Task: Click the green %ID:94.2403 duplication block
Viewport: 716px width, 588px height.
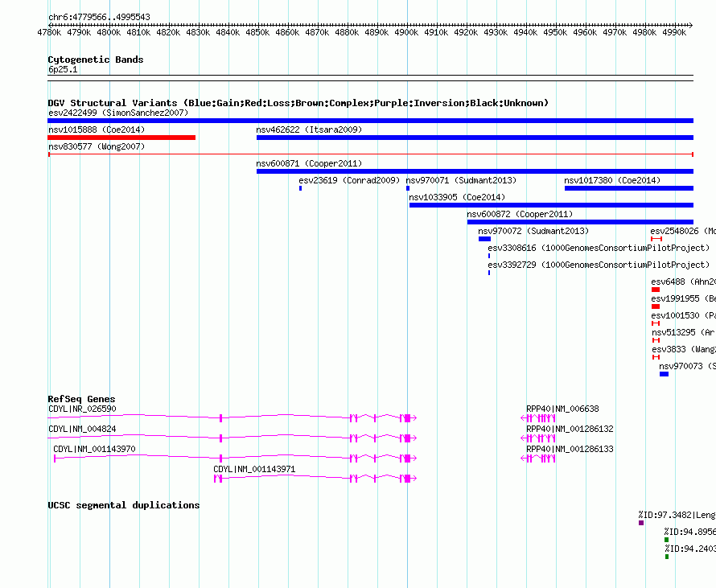Action: coord(667,557)
